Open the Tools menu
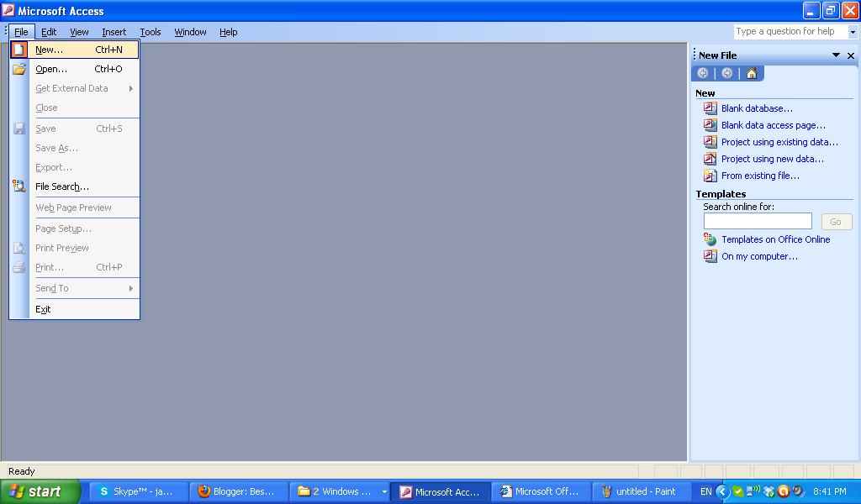861x504 pixels. click(x=150, y=32)
